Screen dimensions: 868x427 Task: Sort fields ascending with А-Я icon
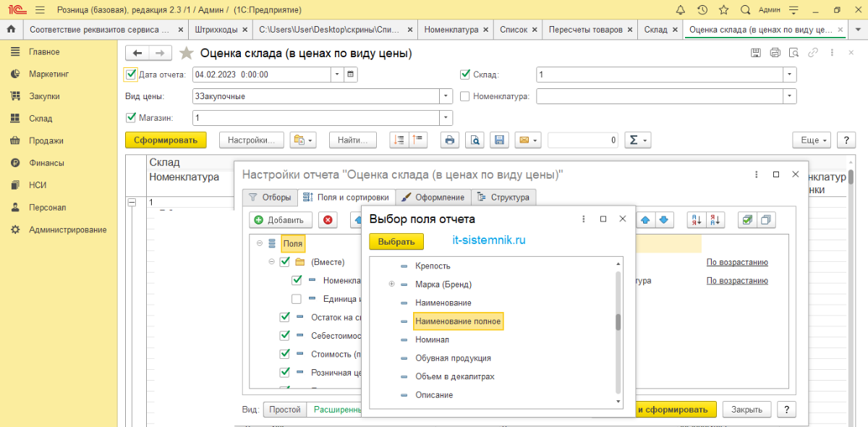[x=696, y=219]
